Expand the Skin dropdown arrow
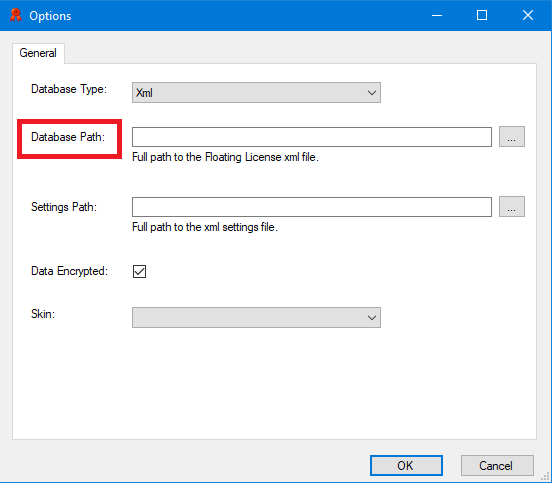Viewport: 552px width, 483px height. (371, 318)
